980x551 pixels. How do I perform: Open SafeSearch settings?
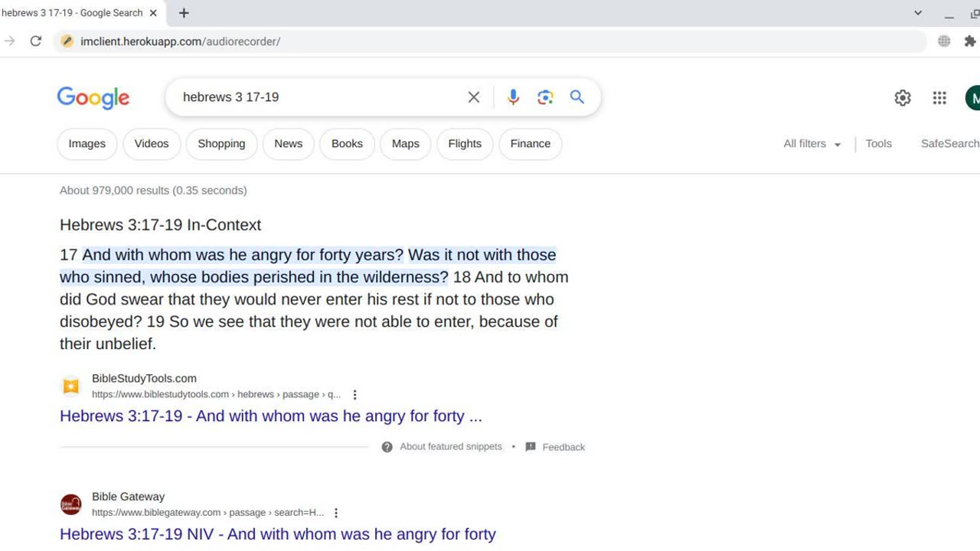tap(950, 144)
